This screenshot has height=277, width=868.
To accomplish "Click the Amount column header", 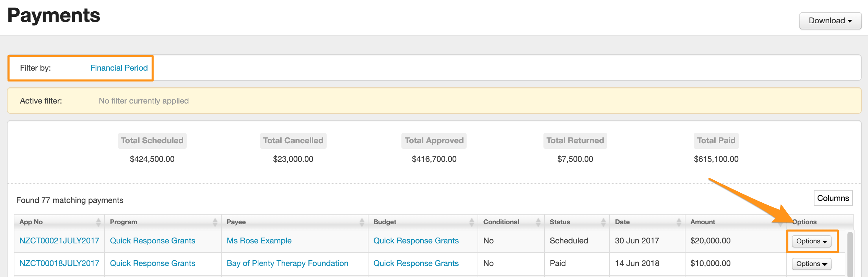I will pos(703,222).
